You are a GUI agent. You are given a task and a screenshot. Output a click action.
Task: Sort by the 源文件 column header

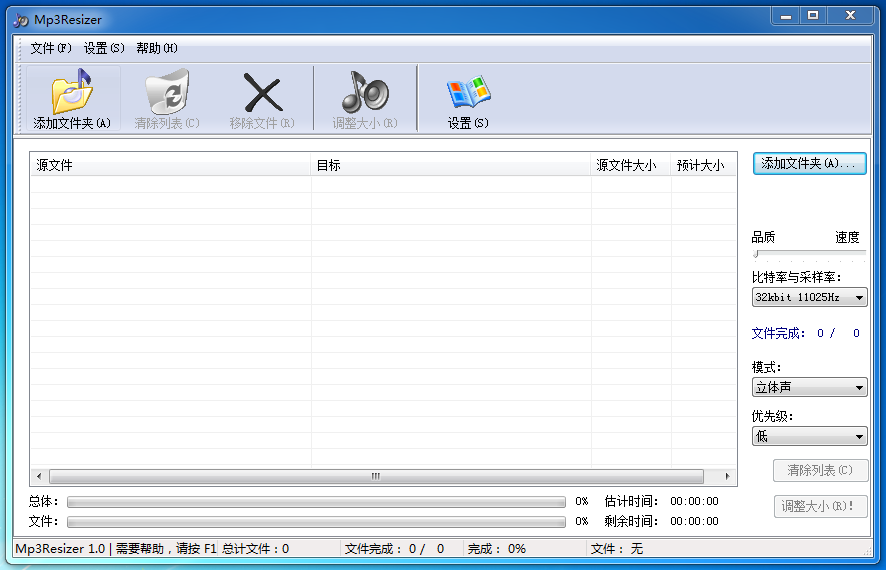click(x=171, y=165)
